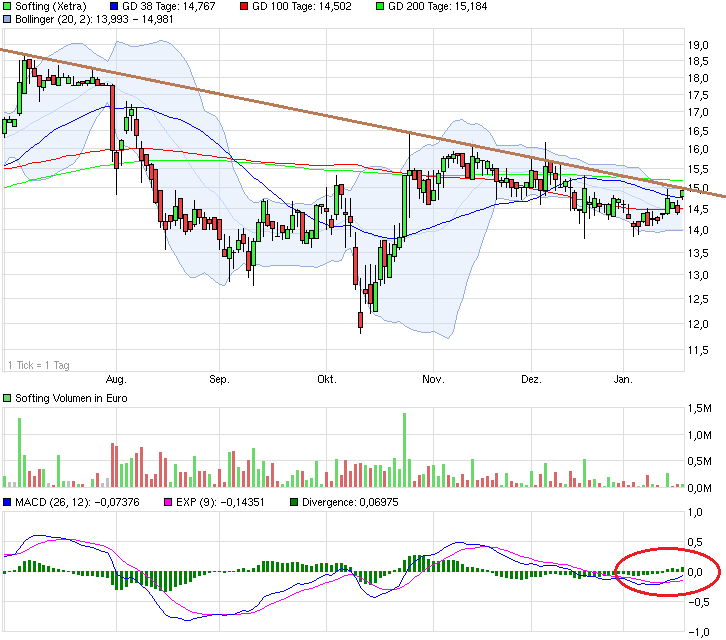Click the 'Divergence: 0,06975' label
Viewport: 726px width, 640px height.
350,502
